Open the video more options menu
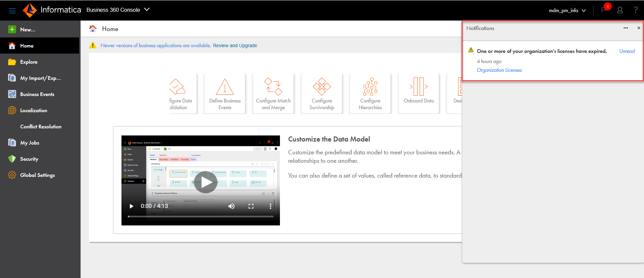 pyautogui.click(x=271, y=206)
